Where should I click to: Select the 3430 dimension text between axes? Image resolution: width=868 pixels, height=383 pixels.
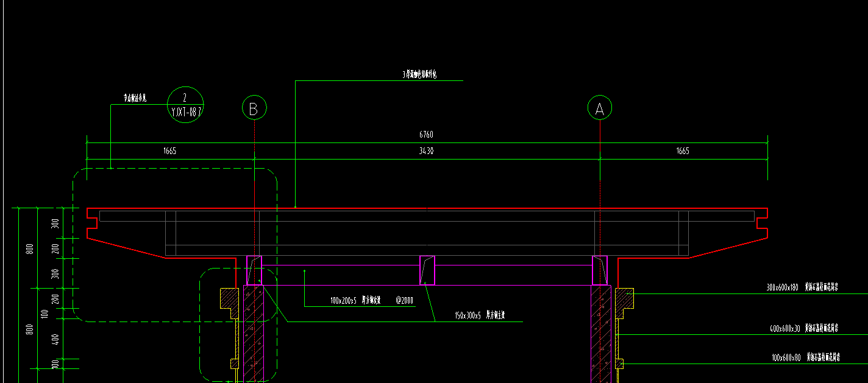coord(427,151)
